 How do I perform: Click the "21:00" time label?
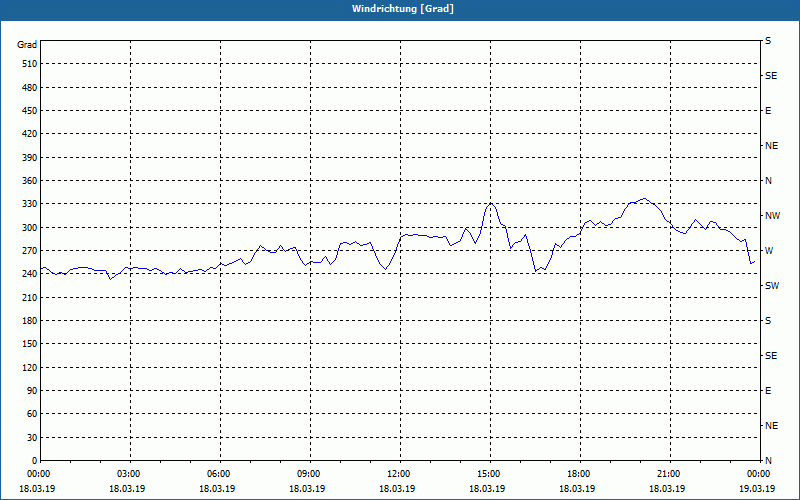click(670, 474)
